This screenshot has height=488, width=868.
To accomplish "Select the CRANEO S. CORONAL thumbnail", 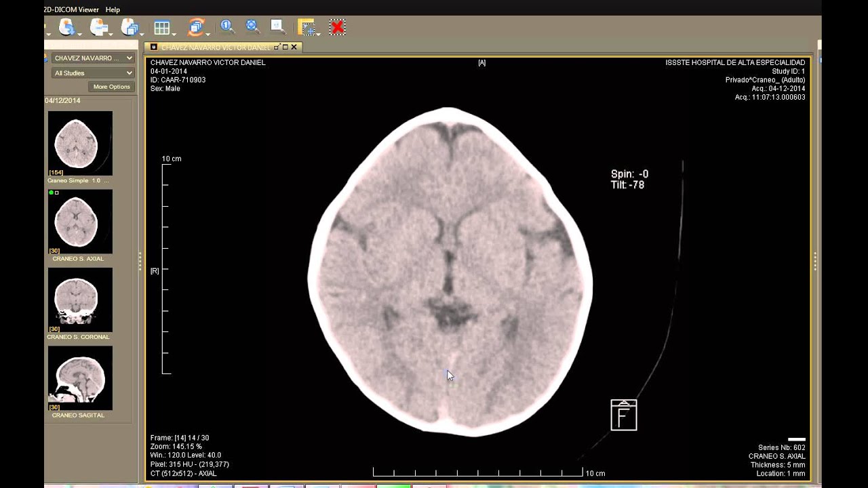I will [80, 300].
